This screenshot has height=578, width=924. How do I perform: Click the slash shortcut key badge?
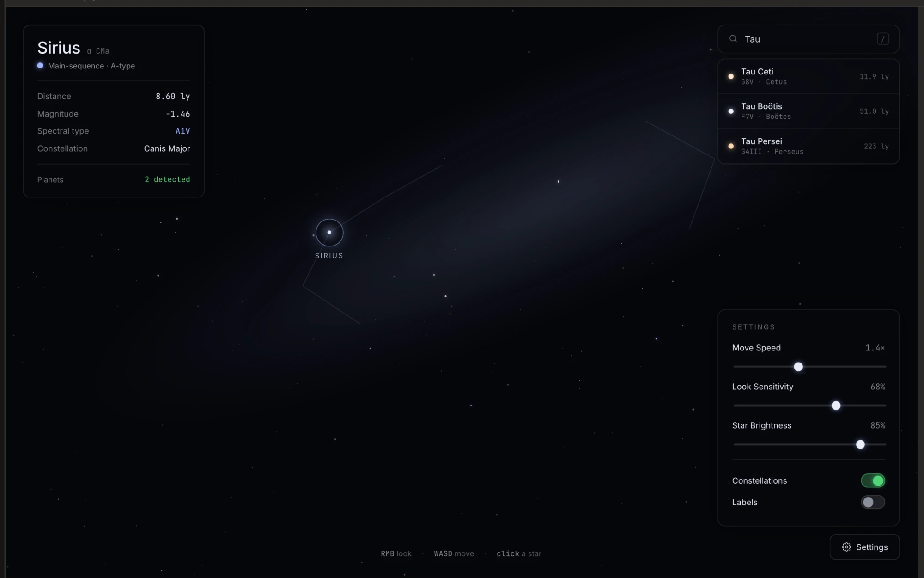tap(883, 39)
